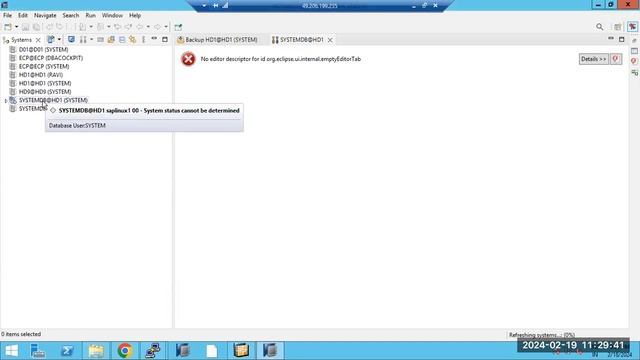
Task: Click the red icon button beside Details
Action: 616,59
